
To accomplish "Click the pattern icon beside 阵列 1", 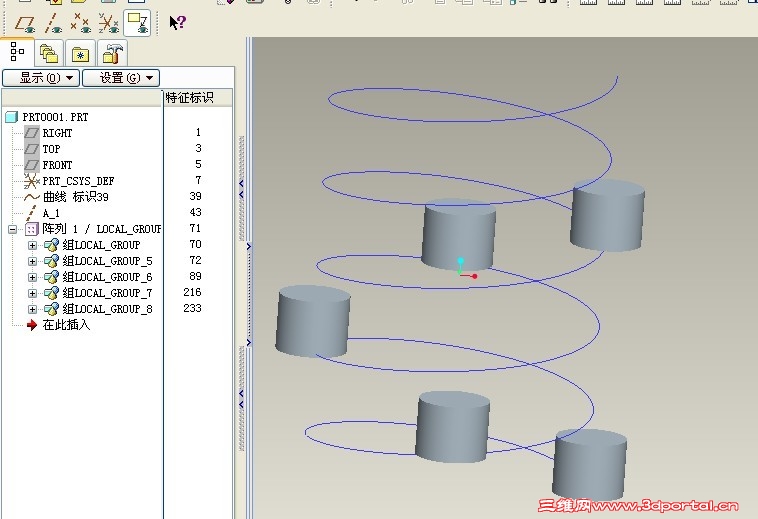I will tap(31, 229).
